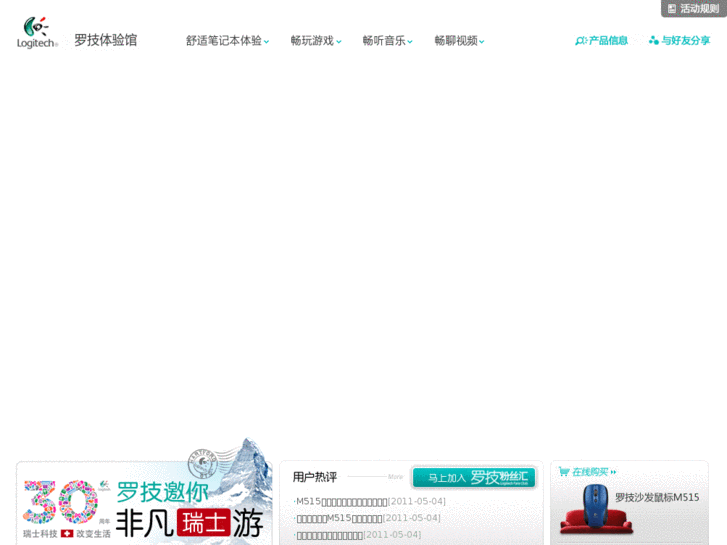Click the More link beside 用户热评
Viewport: 727px width, 545px height.
click(x=395, y=476)
